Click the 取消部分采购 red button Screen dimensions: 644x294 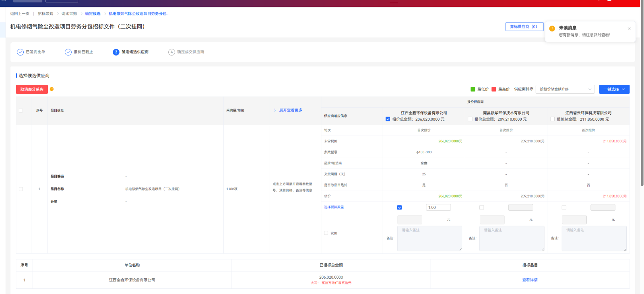coord(32,89)
